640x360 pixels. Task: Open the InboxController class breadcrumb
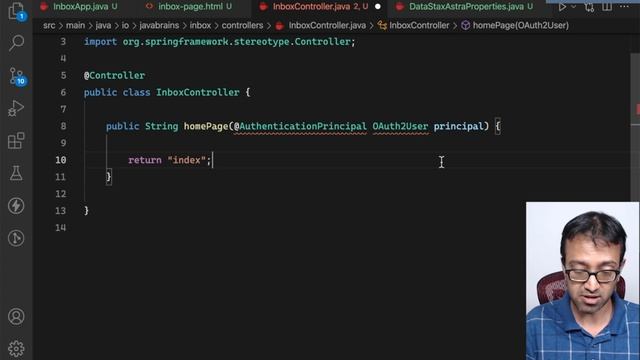pos(419,25)
